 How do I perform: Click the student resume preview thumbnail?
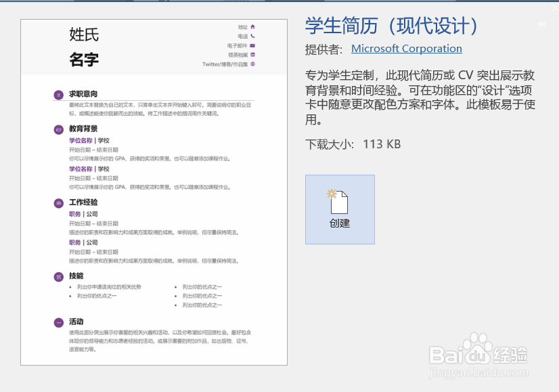[x=154, y=192]
